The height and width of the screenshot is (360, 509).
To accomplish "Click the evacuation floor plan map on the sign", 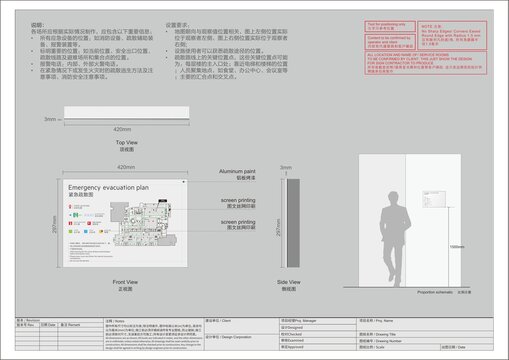I will point(143,222).
